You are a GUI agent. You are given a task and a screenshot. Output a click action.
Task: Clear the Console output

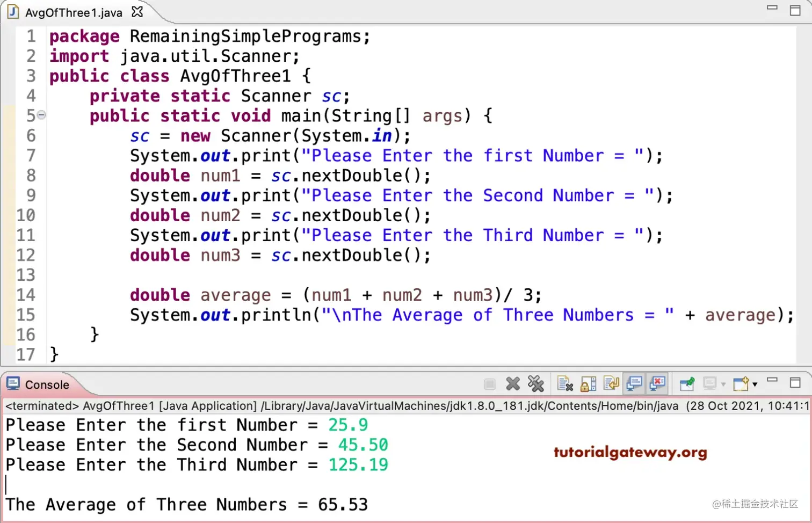point(565,384)
